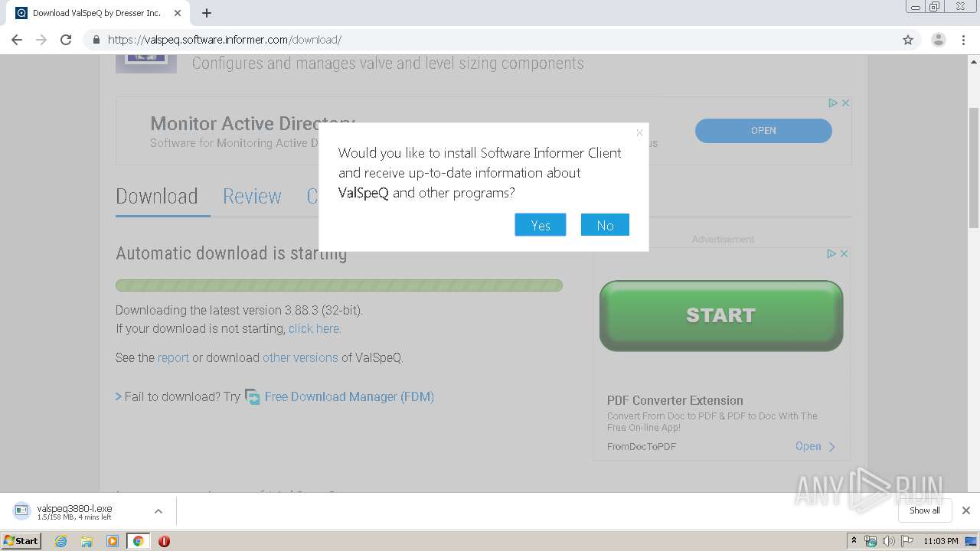Click the padlock site info icon

coord(96,40)
